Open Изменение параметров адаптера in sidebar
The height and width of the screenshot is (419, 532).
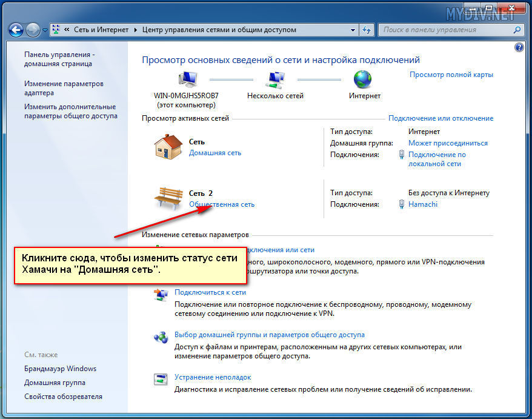click(x=64, y=88)
